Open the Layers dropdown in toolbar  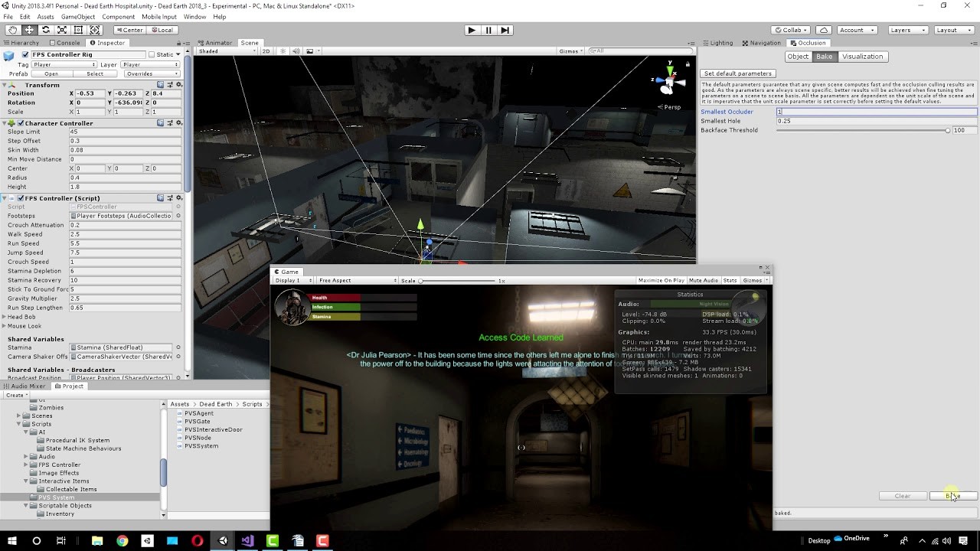pos(908,30)
